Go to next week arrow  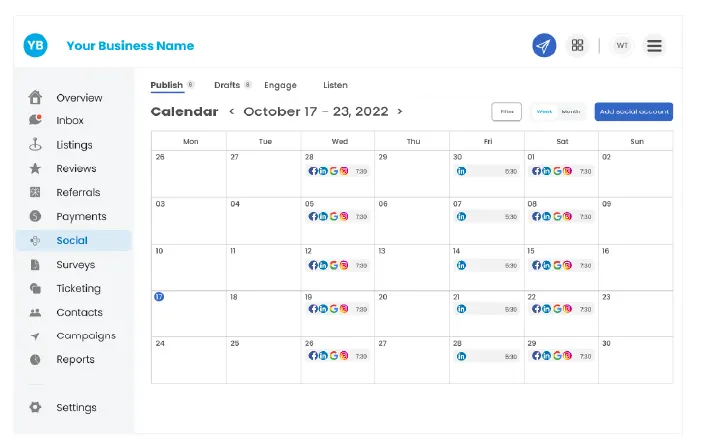[400, 111]
